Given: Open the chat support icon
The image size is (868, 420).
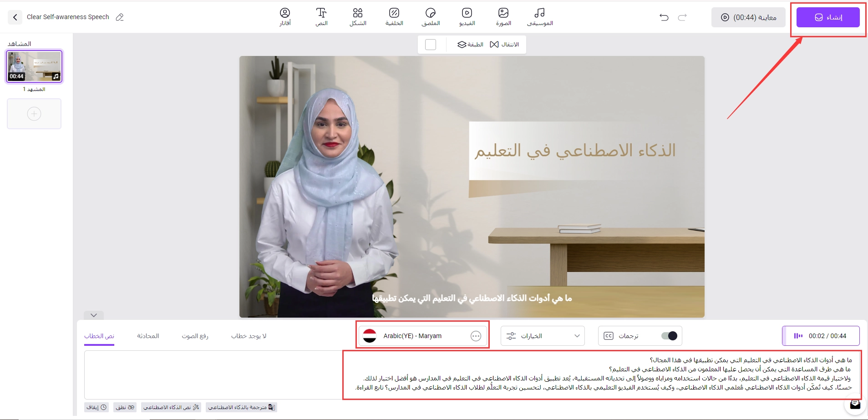Looking at the screenshot, I should (855, 404).
